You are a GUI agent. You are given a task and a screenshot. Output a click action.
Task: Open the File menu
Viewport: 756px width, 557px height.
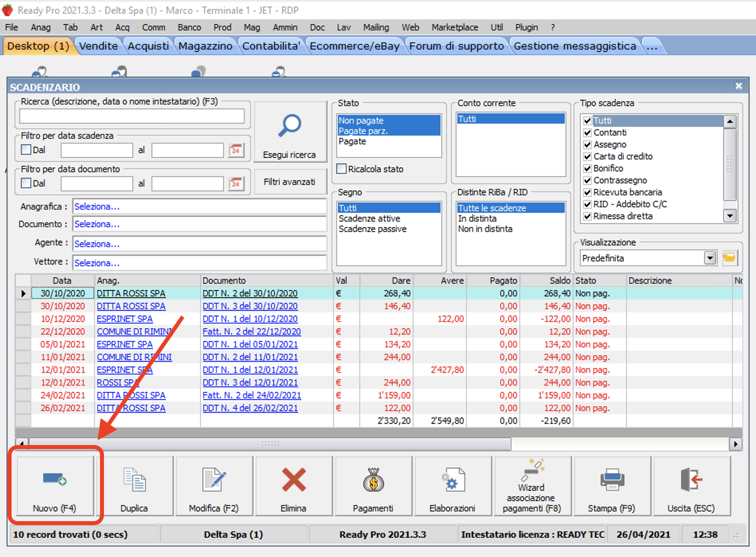pyautogui.click(x=12, y=27)
